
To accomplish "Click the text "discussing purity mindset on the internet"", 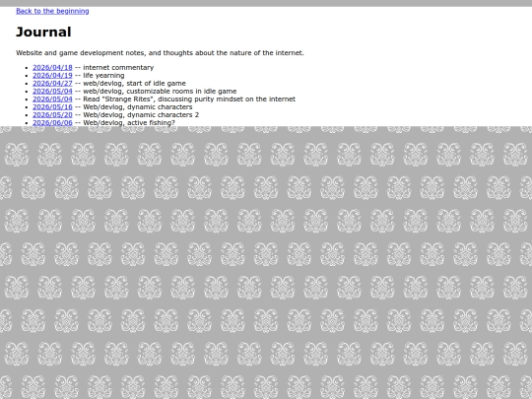I will click(x=227, y=100).
